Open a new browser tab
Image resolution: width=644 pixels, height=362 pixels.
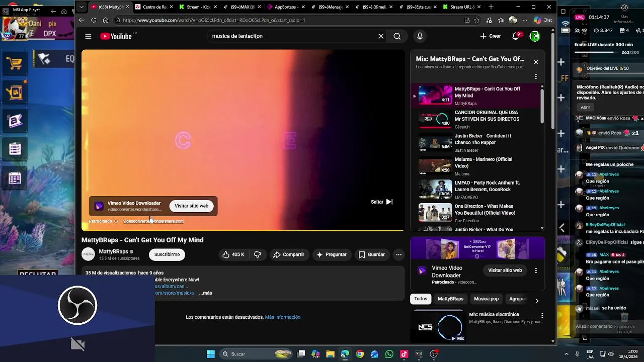[x=491, y=7]
